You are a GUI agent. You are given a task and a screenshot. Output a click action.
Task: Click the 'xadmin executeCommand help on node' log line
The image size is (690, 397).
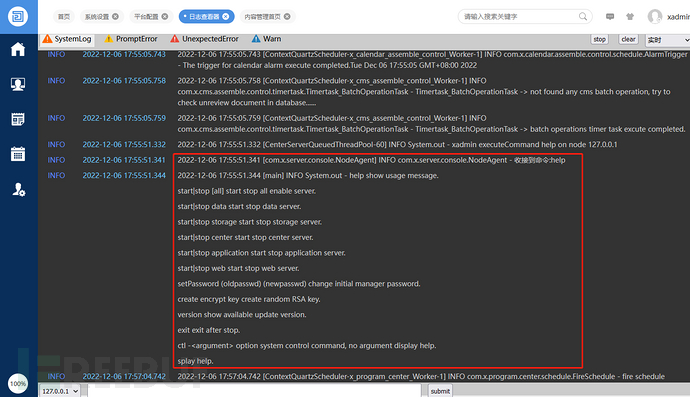pos(397,144)
